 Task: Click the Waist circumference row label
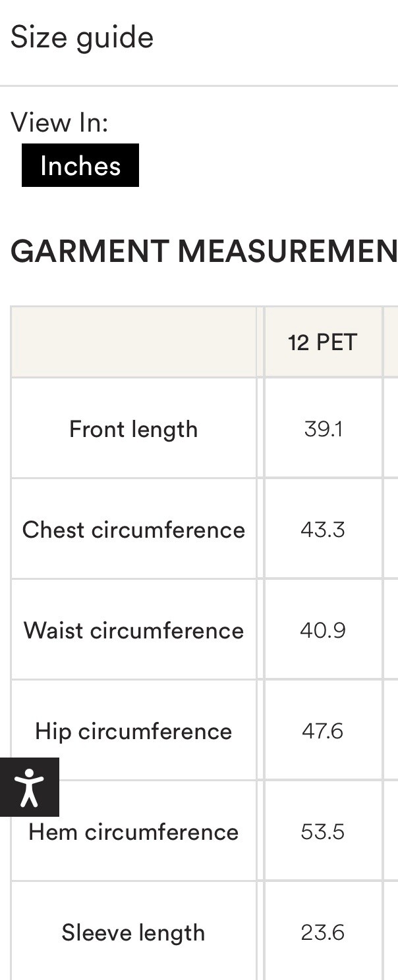(x=134, y=631)
